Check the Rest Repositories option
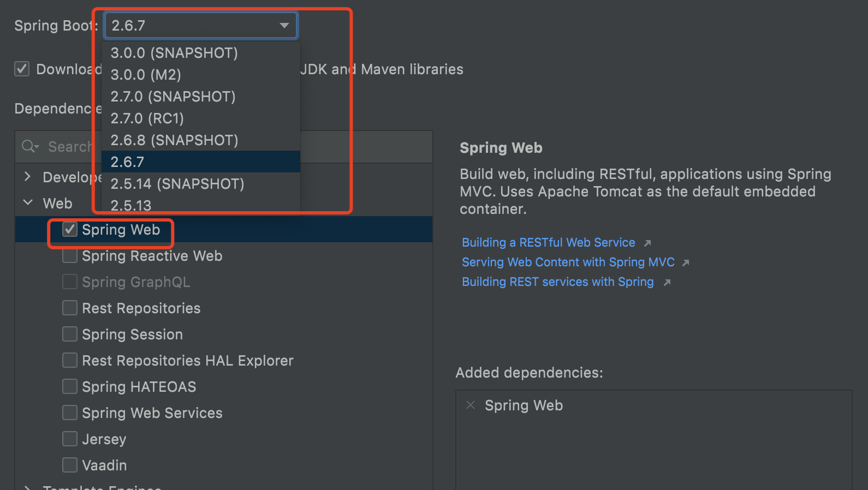The height and width of the screenshot is (490, 868). click(70, 308)
